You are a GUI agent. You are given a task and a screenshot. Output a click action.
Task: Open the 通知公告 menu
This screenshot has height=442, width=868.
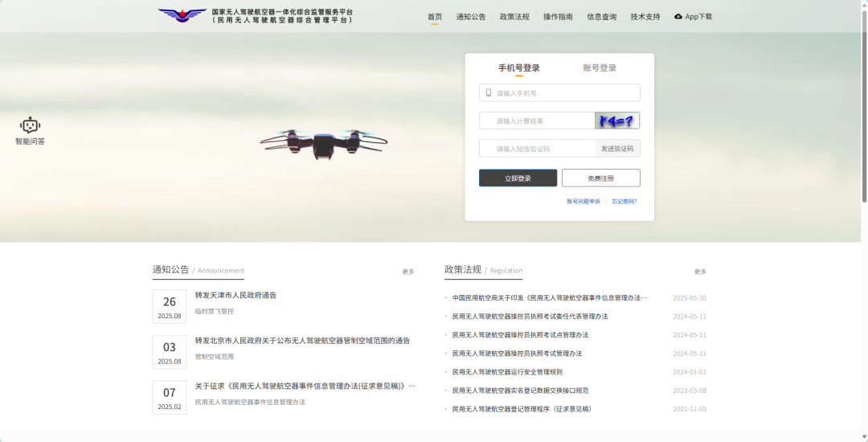[471, 17]
